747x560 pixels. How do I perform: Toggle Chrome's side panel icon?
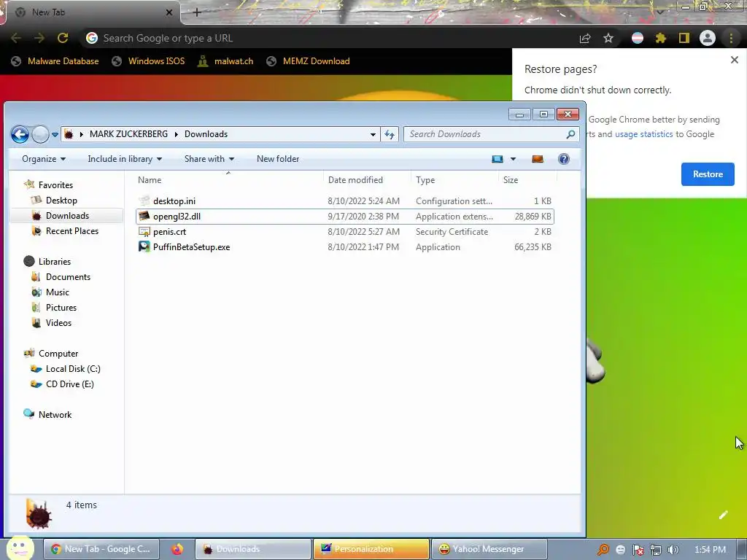tap(684, 38)
